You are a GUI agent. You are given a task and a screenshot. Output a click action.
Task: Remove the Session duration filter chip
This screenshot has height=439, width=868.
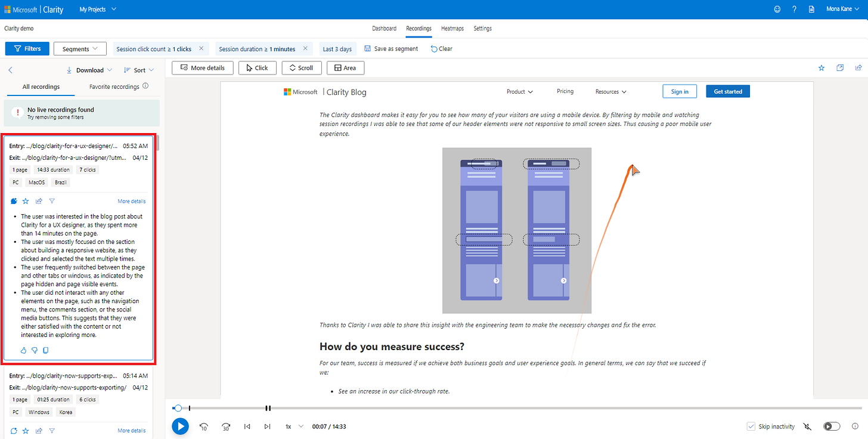[305, 49]
